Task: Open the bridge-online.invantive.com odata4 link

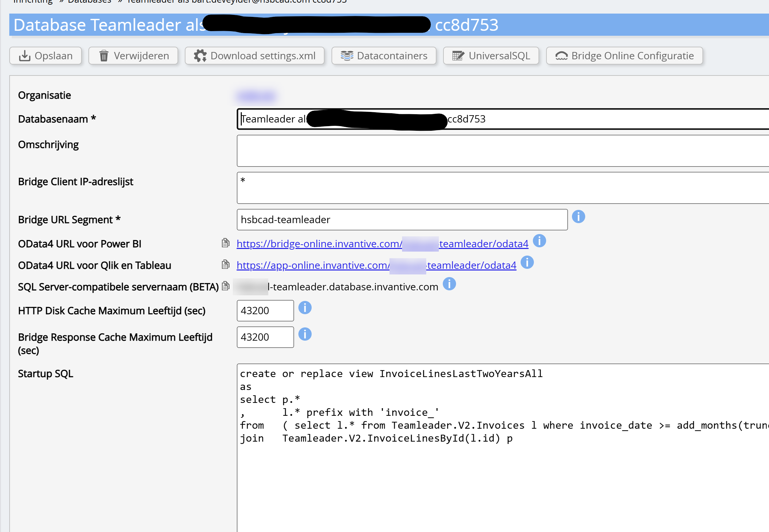Action: 319,244
